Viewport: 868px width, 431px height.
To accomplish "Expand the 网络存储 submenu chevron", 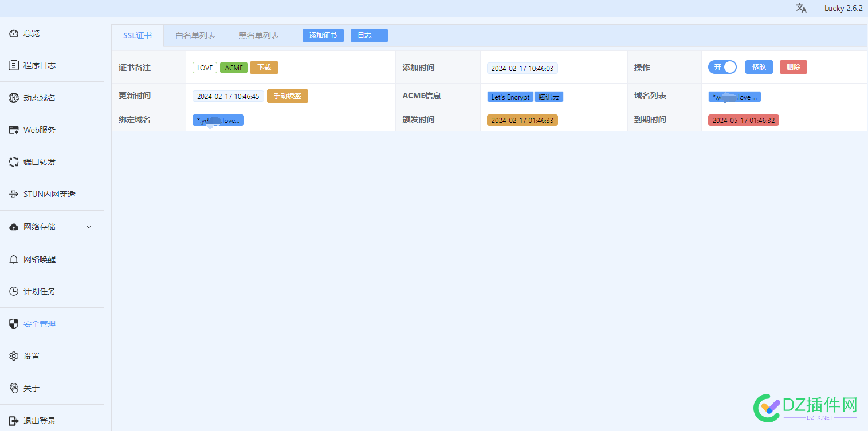I will tap(89, 227).
